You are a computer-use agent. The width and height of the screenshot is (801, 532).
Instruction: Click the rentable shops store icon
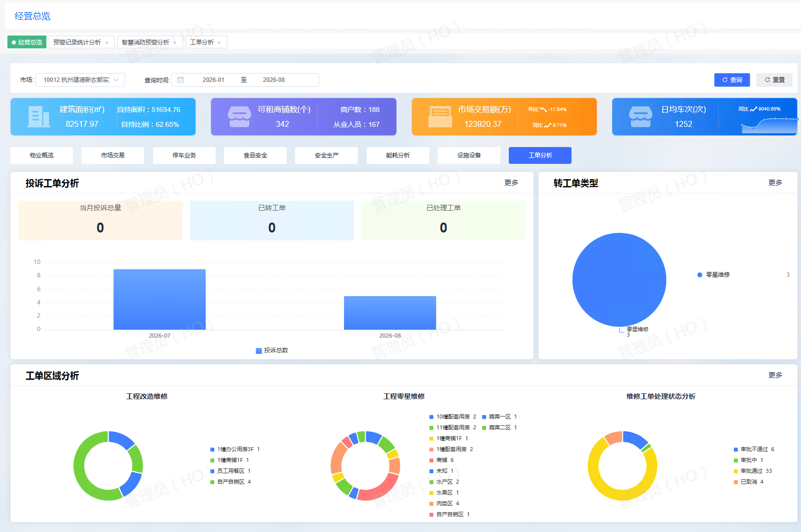239,117
